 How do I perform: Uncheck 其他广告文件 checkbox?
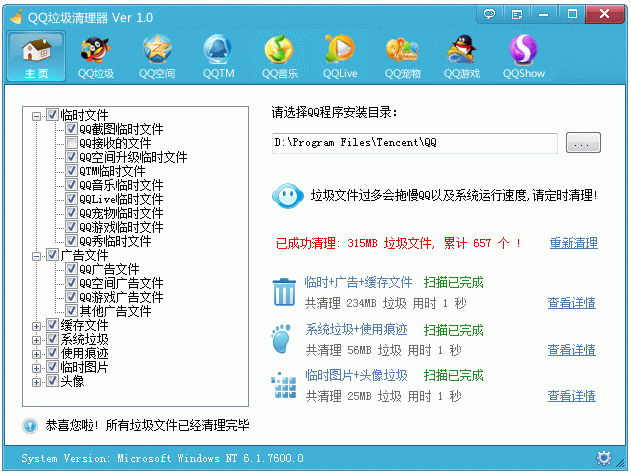pyautogui.click(x=71, y=311)
